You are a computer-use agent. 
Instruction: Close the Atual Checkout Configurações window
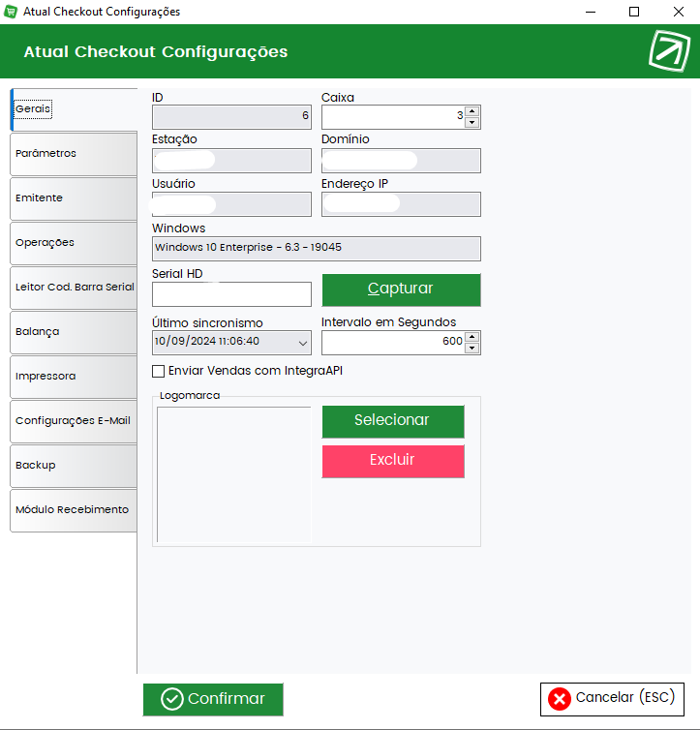(679, 12)
